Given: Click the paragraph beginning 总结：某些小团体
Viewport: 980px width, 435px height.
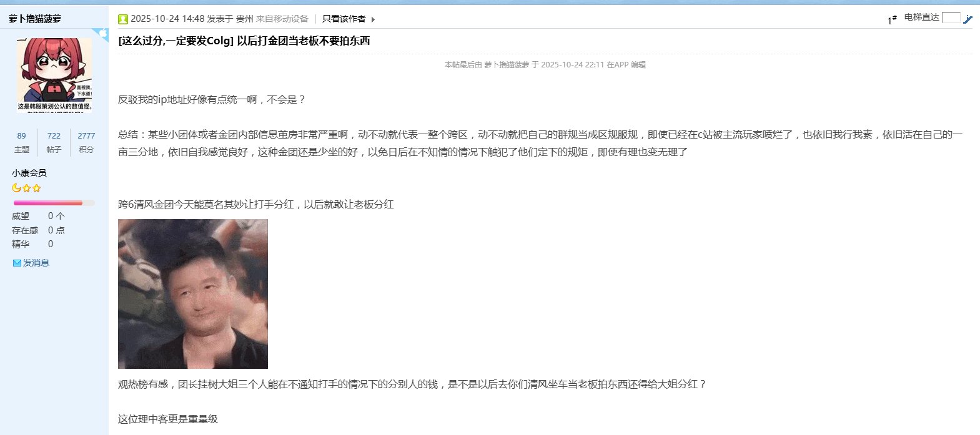Looking at the screenshot, I should (540, 144).
